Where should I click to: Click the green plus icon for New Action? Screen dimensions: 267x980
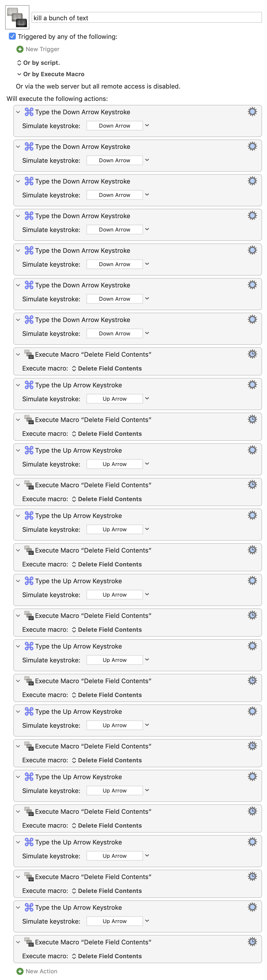point(20,971)
